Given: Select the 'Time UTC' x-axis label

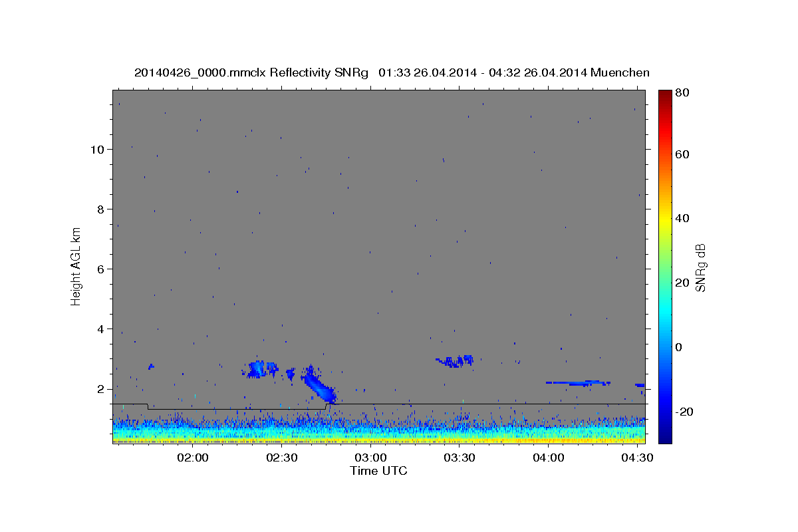Looking at the screenshot, I should click(378, 471).
